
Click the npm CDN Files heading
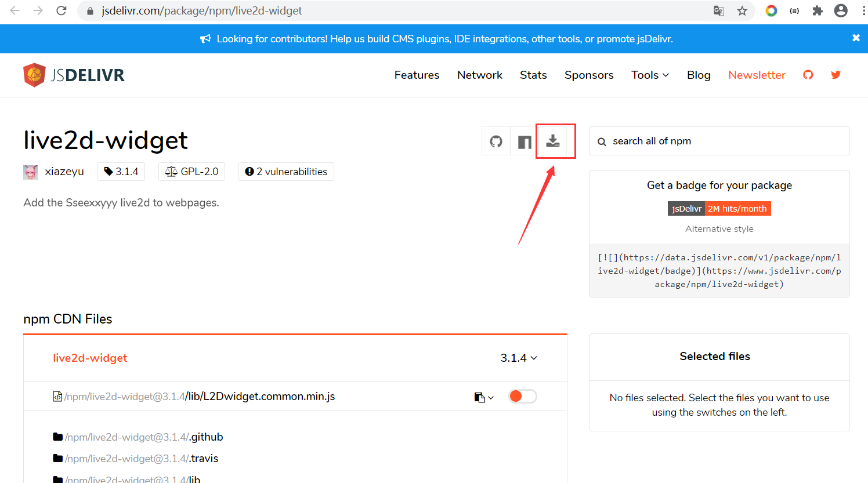(68, 319)
